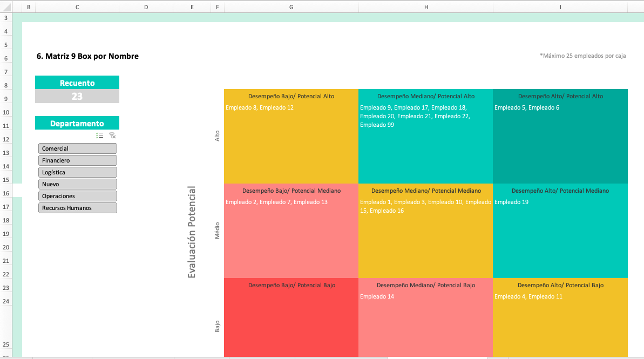Click the Máximo 25 empleados por caja note
Image resolution: width=644 pixels, height=359 pixels.
[582, 56]
